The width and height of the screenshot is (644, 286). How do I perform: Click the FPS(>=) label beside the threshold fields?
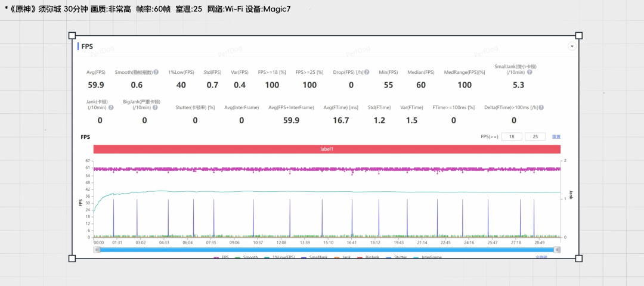point(490,136)
